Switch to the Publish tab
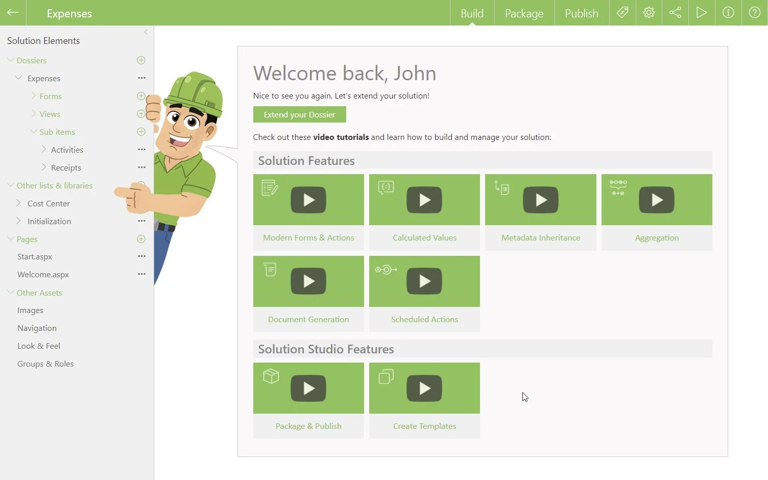This screenshot has width=768, height=480. pyautogui.click(x=581, y=13)
